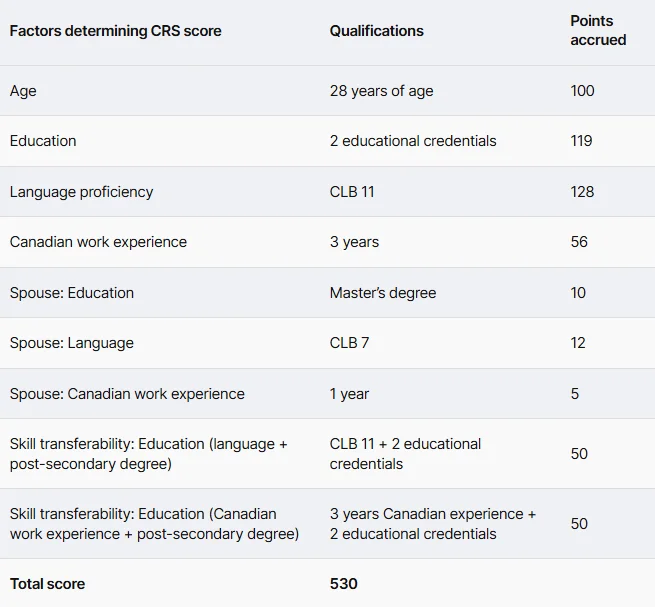Click the "2 educational credentials" cell in Education row

click(x=413, y=141)
